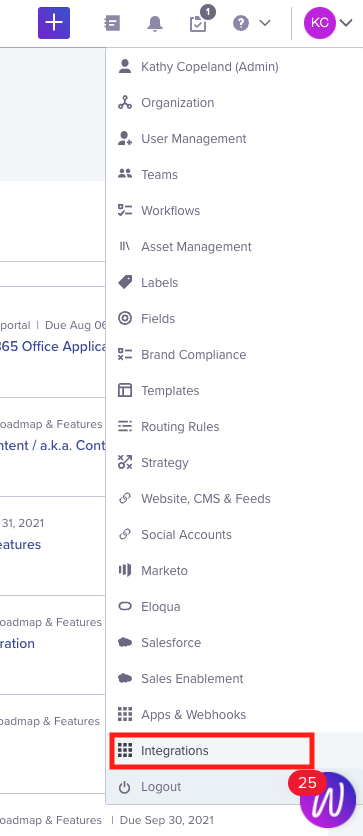
Task: Open the tasks clipboard icon with badge
Action: click(x=199, y=22)
